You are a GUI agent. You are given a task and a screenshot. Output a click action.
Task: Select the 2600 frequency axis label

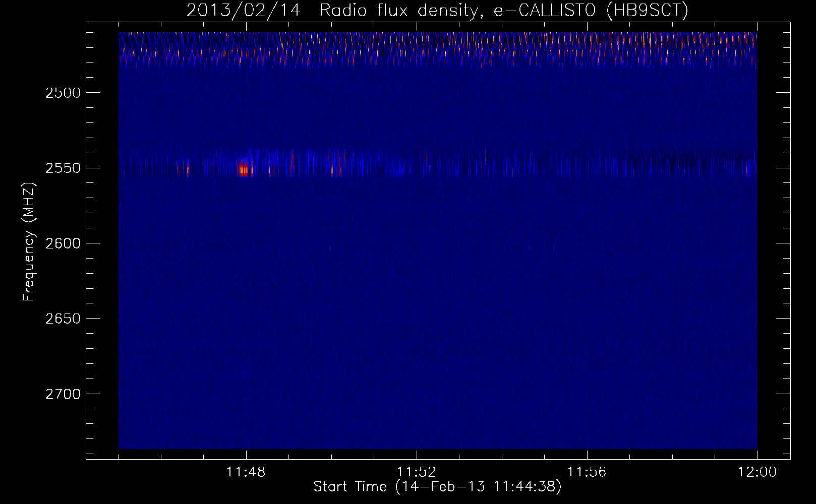(x=63, y=243)
